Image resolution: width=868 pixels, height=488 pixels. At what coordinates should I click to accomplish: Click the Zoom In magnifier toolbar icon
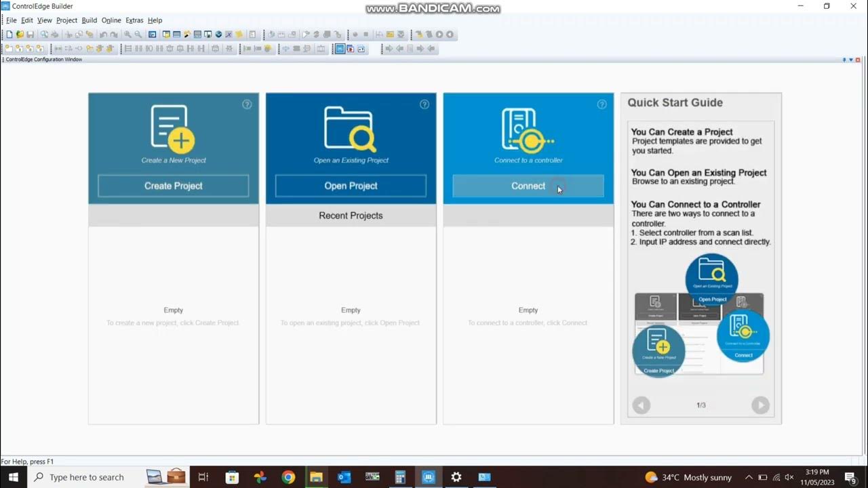pyautogui.click(x=127, y=35)
